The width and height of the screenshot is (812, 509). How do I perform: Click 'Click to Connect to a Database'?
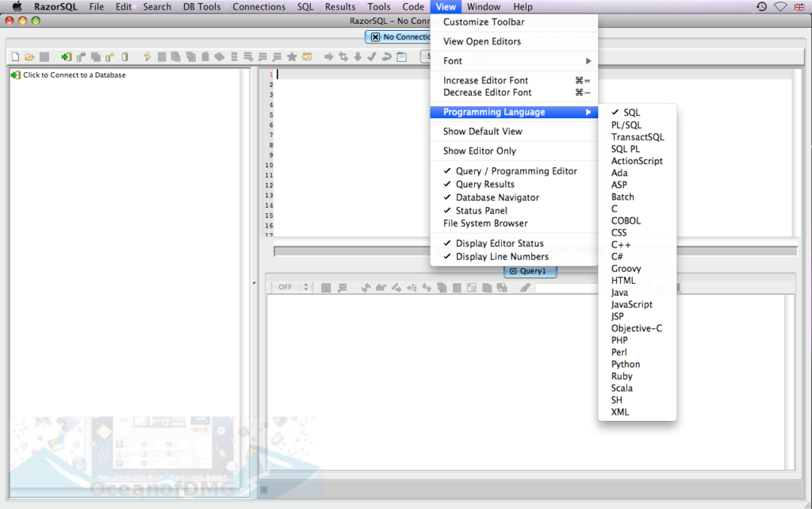(x=74, y=75)
